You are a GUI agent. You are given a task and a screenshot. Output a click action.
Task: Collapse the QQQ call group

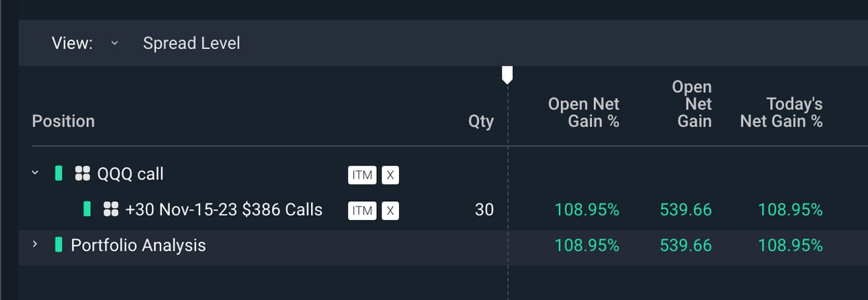[x=36, y=174]
